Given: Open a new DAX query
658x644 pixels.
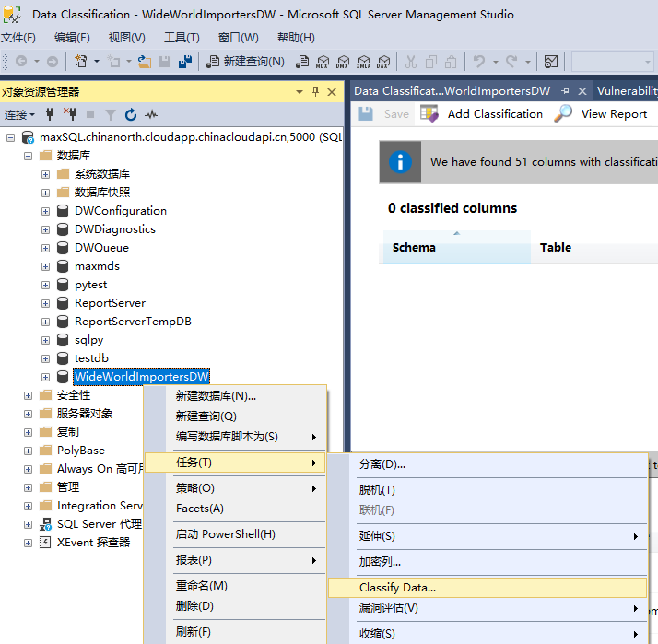Looking at the screenshot, I should [383, 62].
